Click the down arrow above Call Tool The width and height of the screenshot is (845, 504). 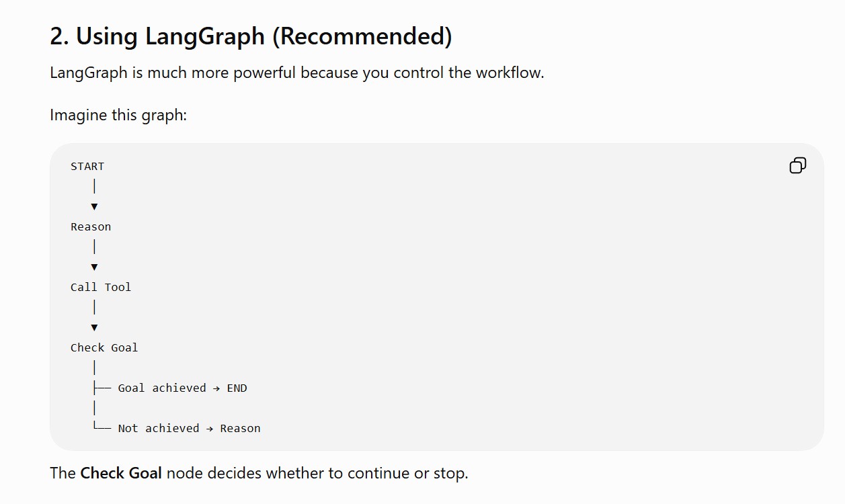(94, 267)
